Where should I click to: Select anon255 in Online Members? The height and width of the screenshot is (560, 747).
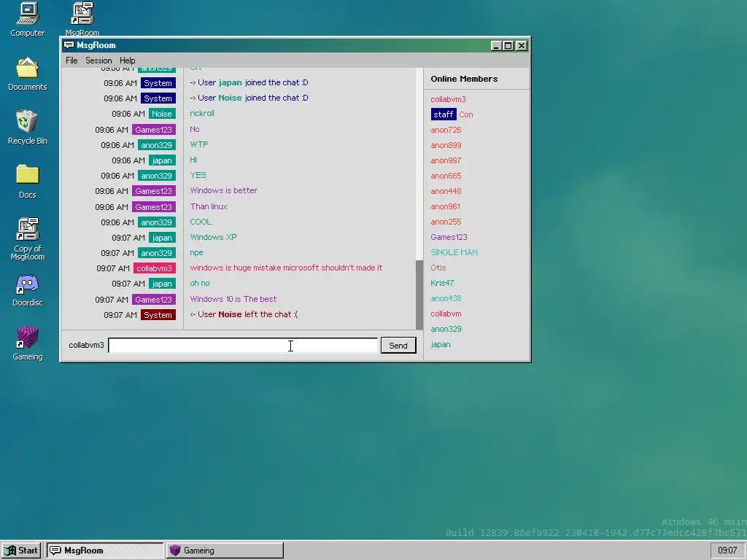pyautogui.click(x=446, y=222)
